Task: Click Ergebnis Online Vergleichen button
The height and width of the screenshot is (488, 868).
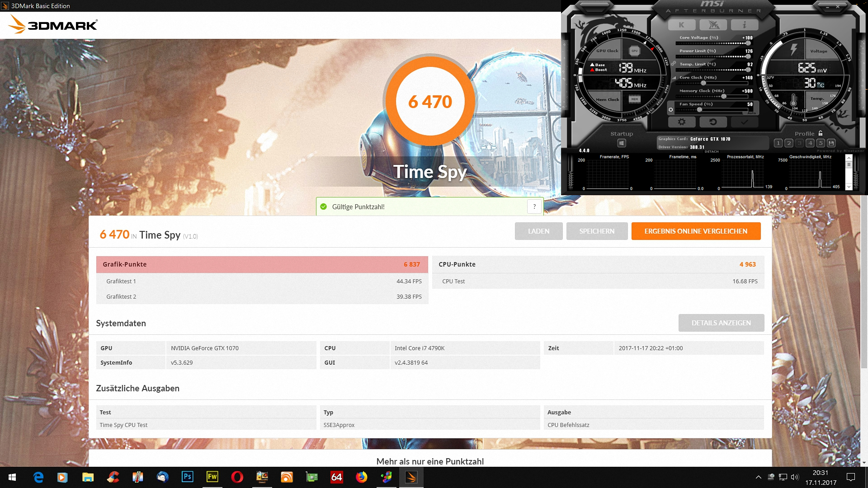Action: tap(696, 231)
